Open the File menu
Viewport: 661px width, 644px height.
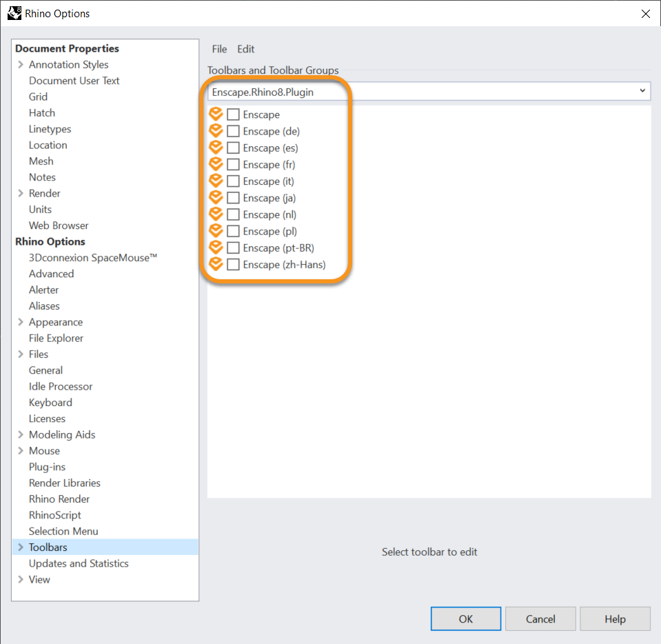click(x=219, y=49)
